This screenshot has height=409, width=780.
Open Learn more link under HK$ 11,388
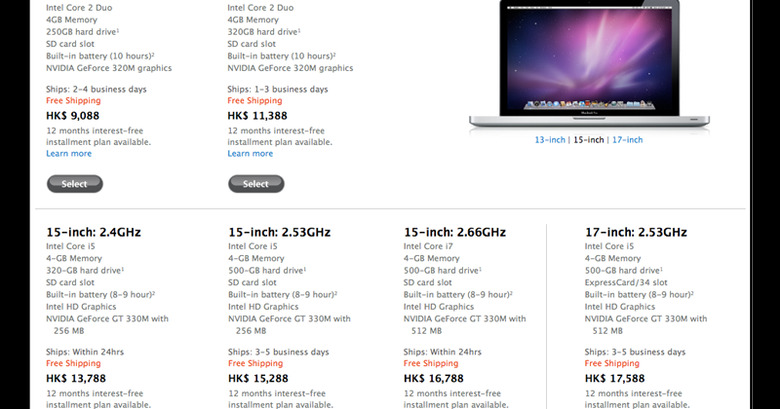tap(250, 153)
